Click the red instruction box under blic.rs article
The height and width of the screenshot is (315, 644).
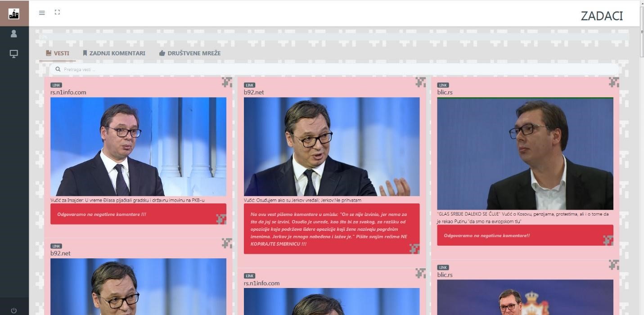525,235
